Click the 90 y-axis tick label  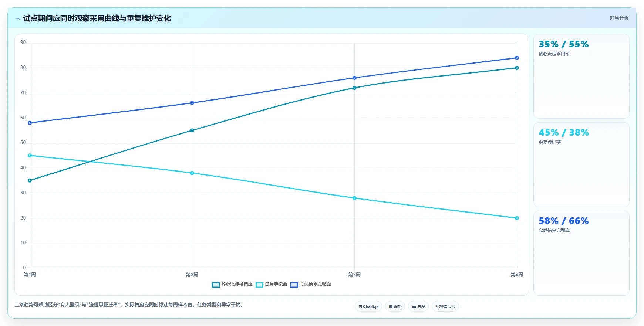(23, 43)
